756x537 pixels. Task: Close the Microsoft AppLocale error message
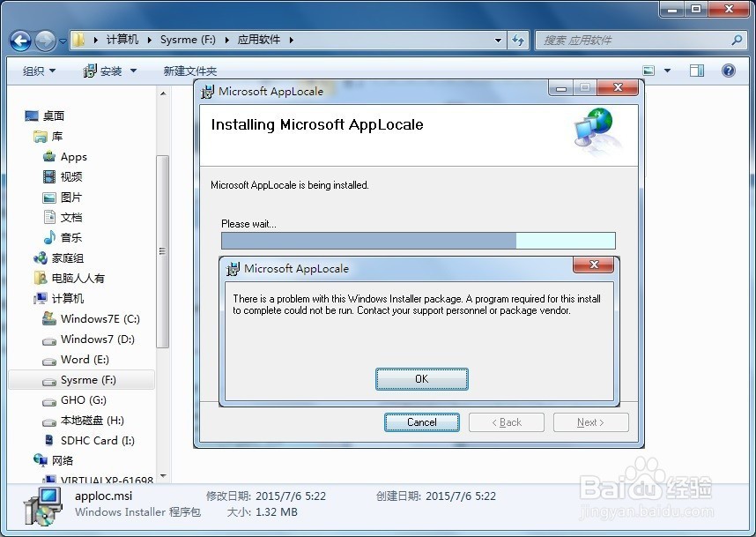coord(593,265)
